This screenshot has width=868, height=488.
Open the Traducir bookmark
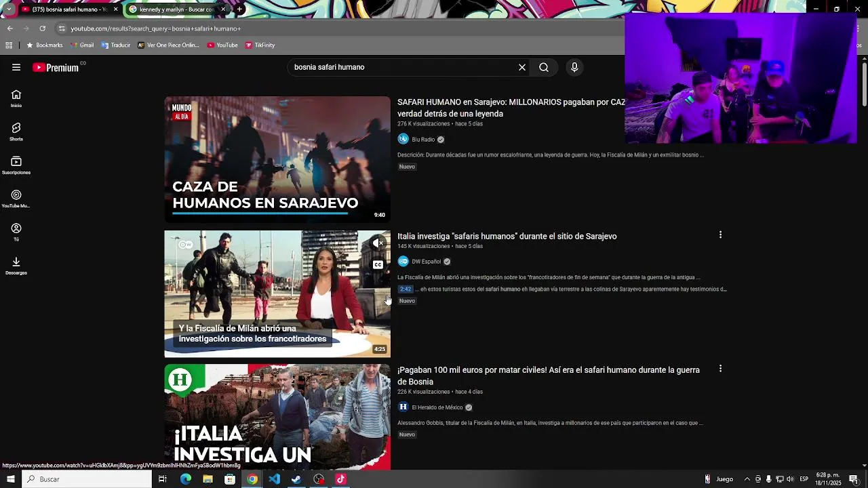[116, 45]
